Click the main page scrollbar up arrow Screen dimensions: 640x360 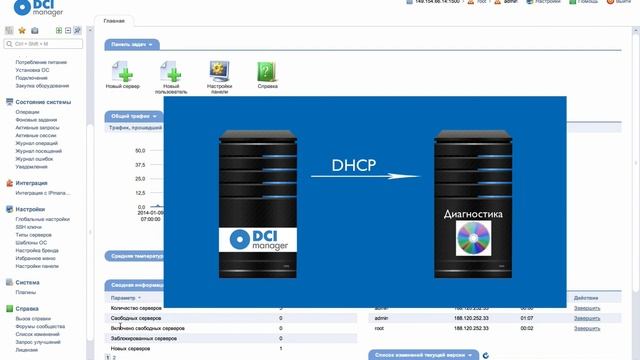636,30
